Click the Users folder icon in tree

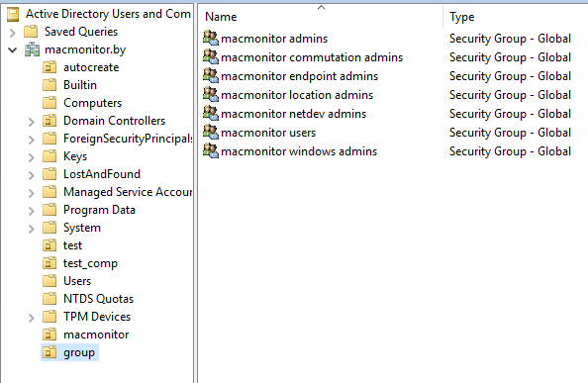(x=49, y=281)
